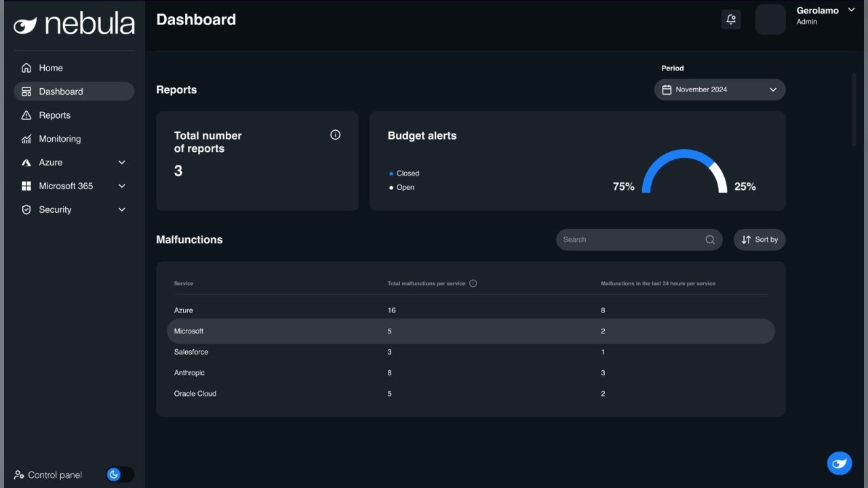Click the info icon on Total number of reports
The image size is (868, 488).
point(335,135)
